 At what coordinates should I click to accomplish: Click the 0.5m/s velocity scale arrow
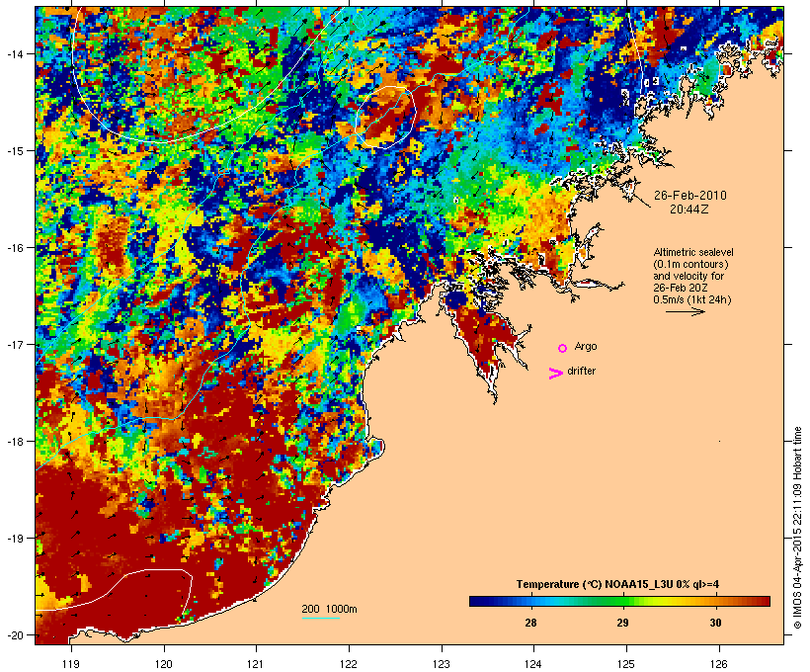click(685, 311)
